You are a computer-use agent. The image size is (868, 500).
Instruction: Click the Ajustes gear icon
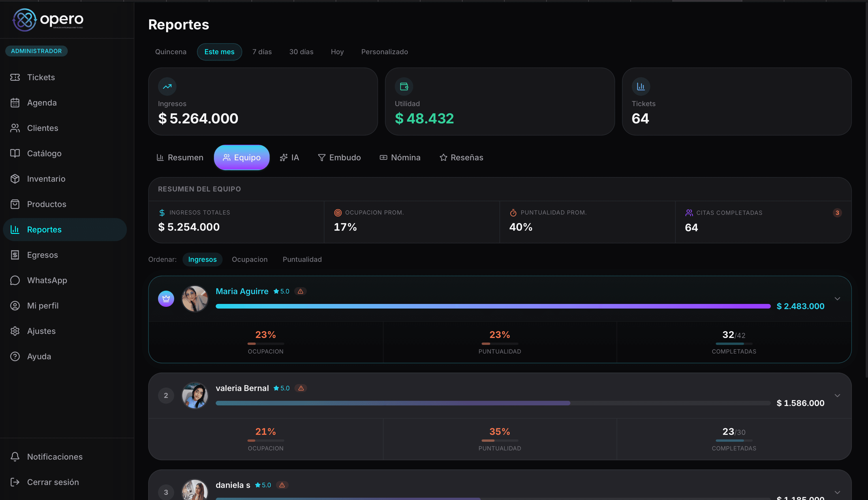click(15, 331)
